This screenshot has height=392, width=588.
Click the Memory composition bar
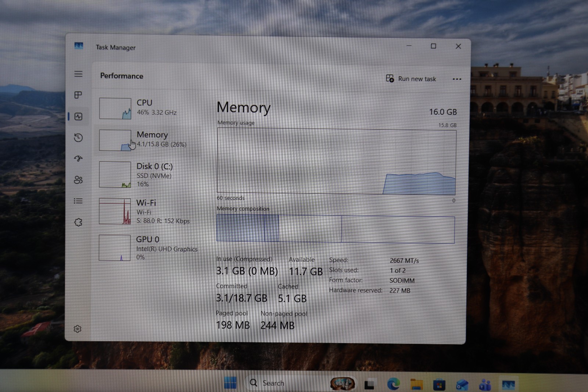pyautogui.click(x=336, y=229)
